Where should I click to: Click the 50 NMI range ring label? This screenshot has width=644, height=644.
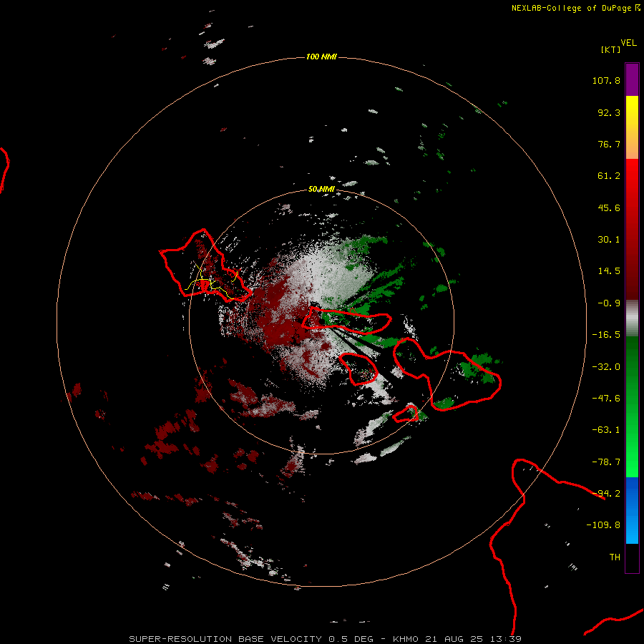tap(321, 190)
